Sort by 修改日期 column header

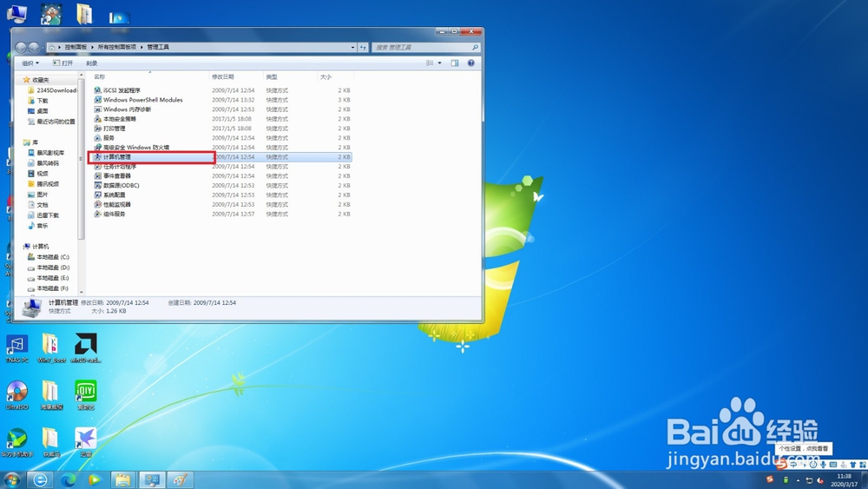coord(236,76)
